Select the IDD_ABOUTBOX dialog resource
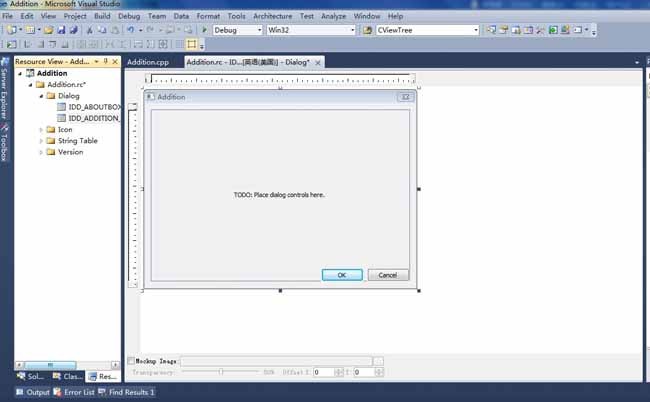650x402 pixels. (x=89, y=107)
